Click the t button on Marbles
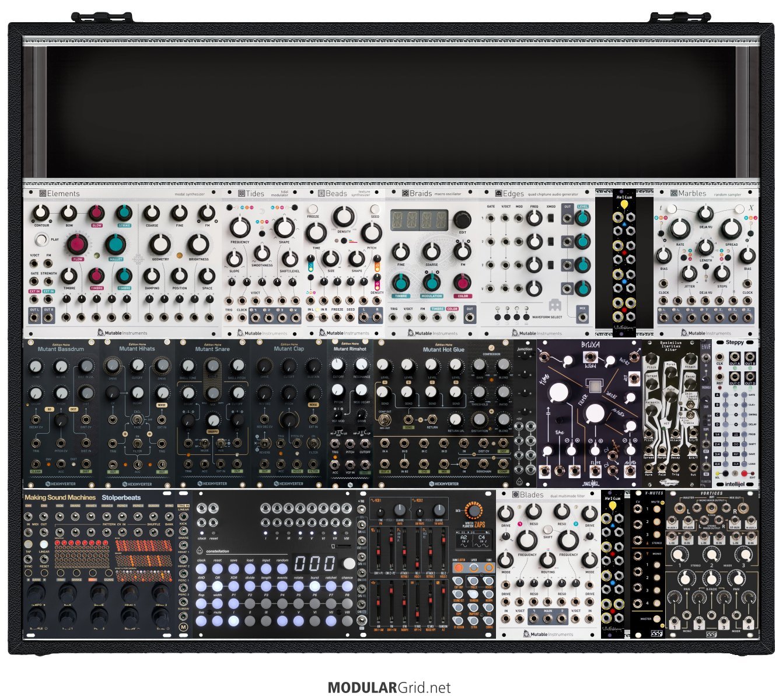This screenshot has width=779, height=700. coord(672,208)
